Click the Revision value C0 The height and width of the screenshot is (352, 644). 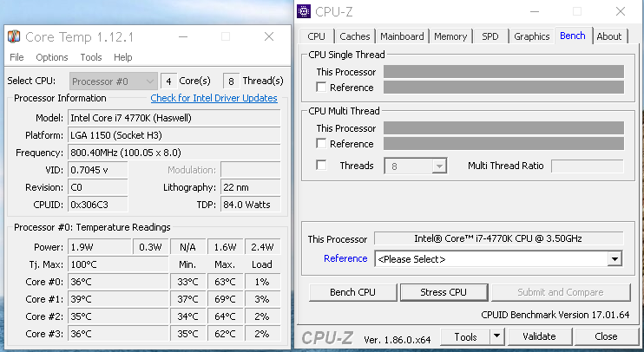[98, 187]
